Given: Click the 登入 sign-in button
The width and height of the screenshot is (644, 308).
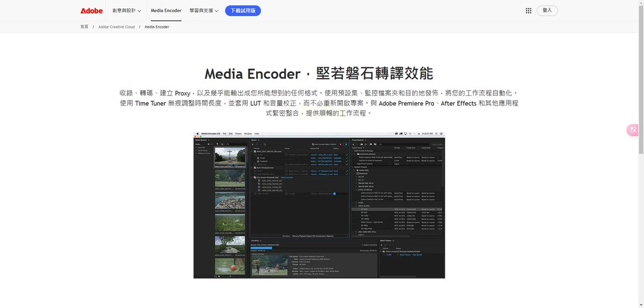Looking at the screenshot, I should [547, 10].
